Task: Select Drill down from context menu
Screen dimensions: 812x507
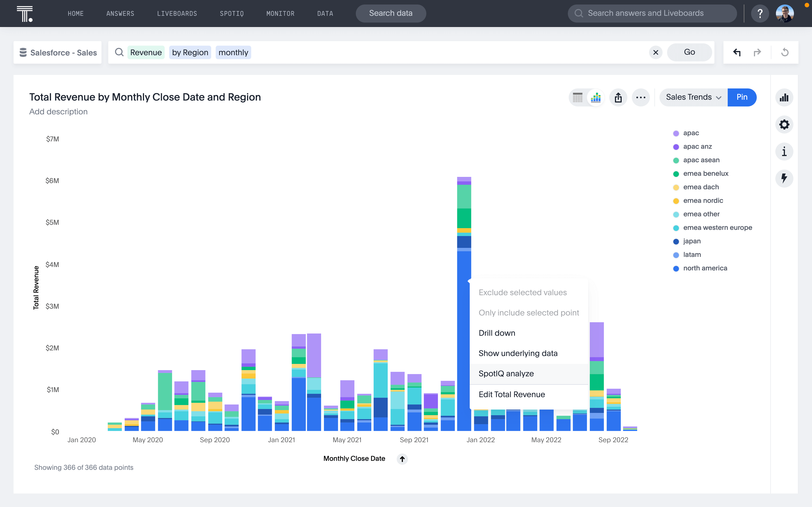Action: point(497,332)
